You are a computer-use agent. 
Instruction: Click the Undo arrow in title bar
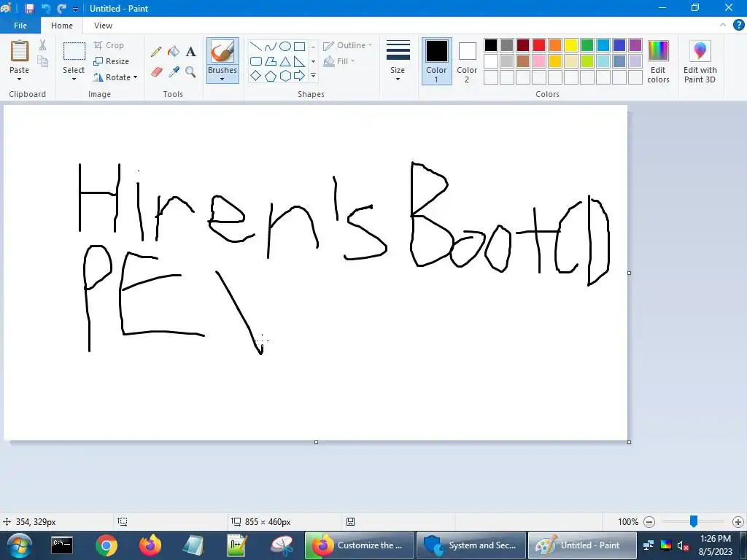[46, 9]
